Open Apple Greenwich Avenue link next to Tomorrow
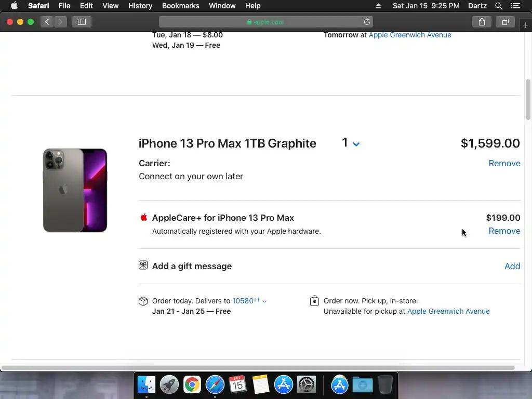Screen dimensions: 532x399 (410, 35)
